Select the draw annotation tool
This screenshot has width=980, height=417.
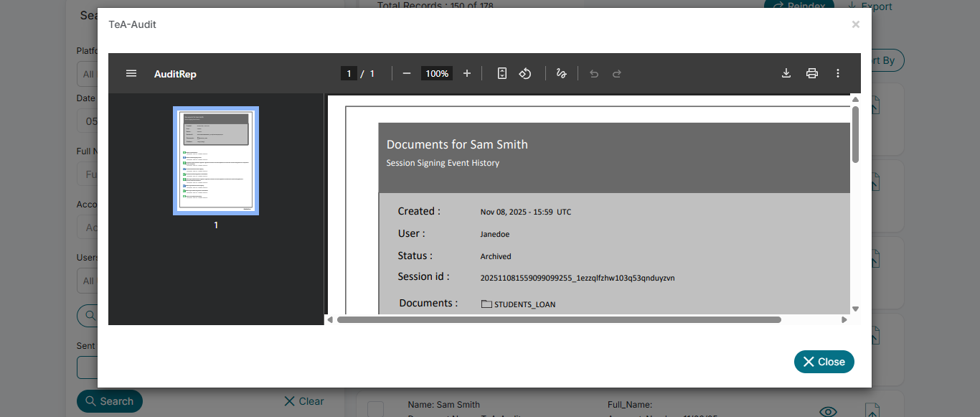(562, 73)
